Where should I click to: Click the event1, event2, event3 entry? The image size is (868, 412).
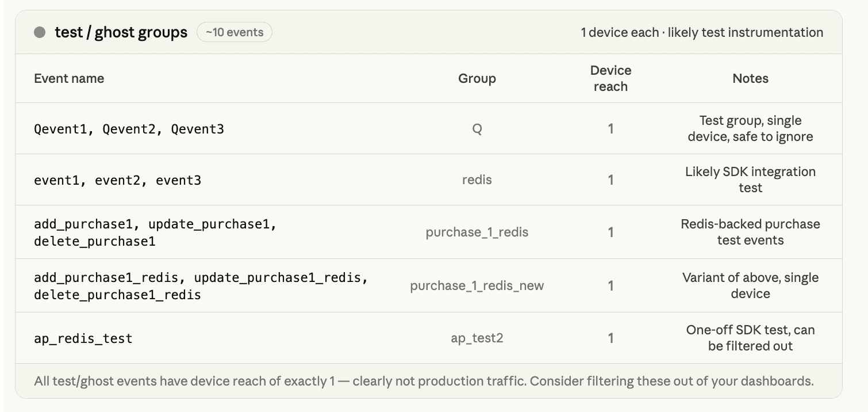(117, 180)
